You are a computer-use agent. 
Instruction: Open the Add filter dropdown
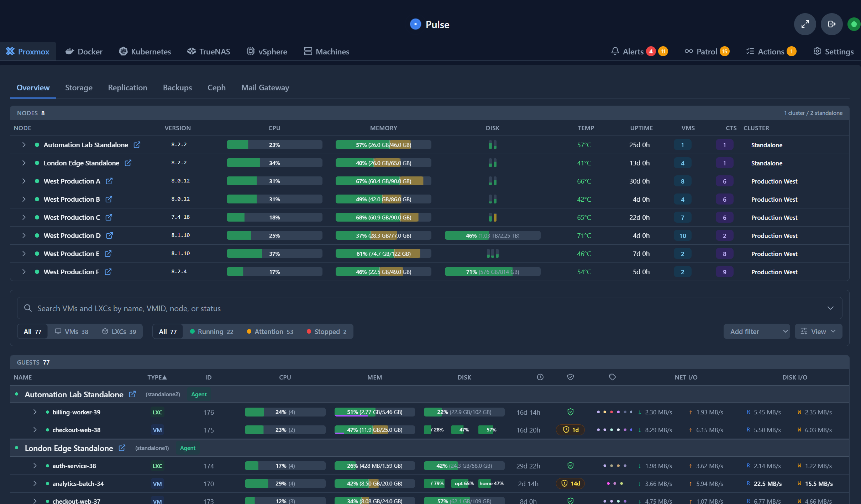757,331
